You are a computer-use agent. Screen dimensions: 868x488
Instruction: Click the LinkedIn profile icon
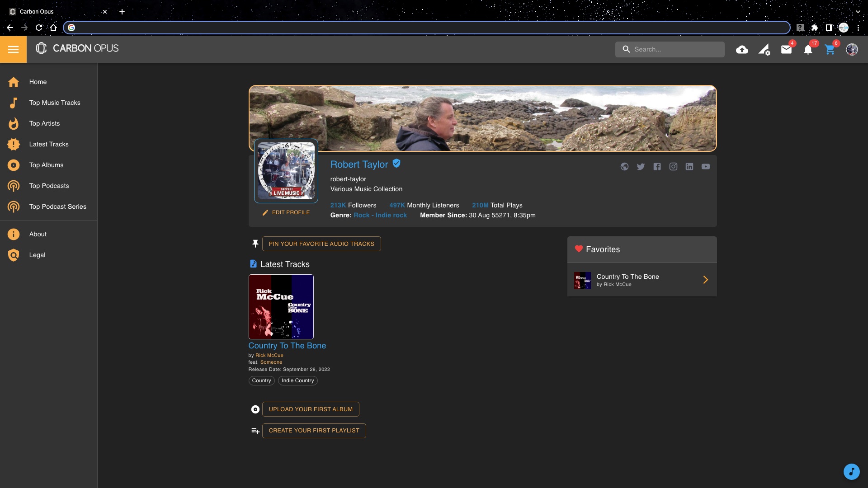(x=689, y=167)
